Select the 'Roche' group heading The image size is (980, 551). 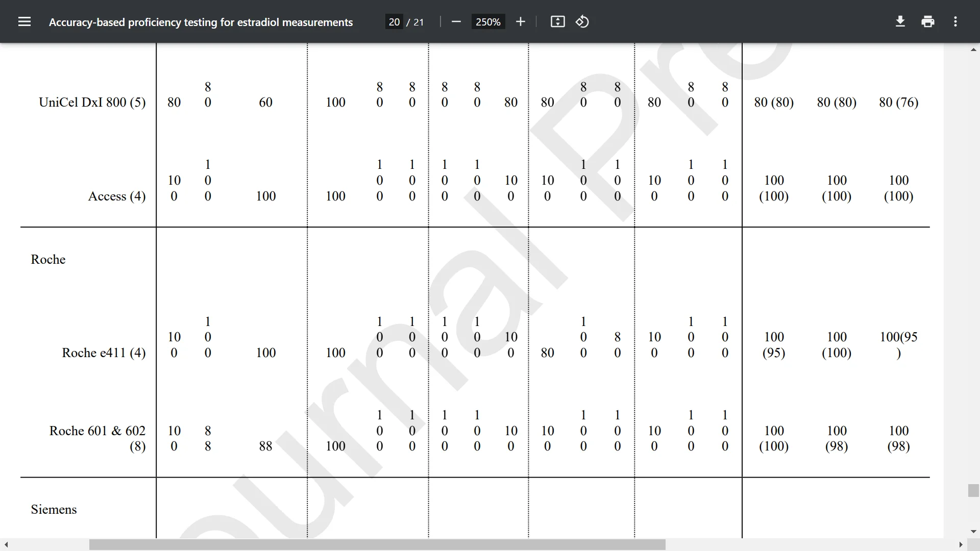click(x=48, y=259)
